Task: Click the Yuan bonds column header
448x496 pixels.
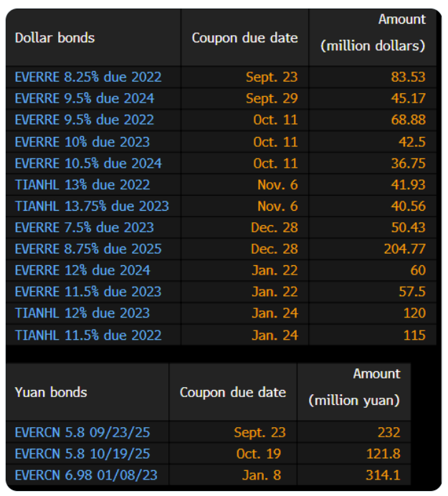Action: [51, 392]
